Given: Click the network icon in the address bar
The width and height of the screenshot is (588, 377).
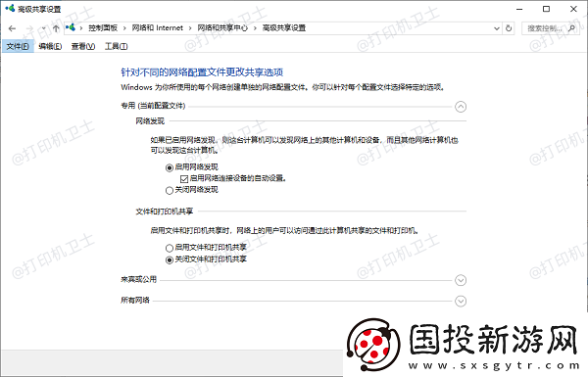Looking at the screenshot, I should 71,27.
